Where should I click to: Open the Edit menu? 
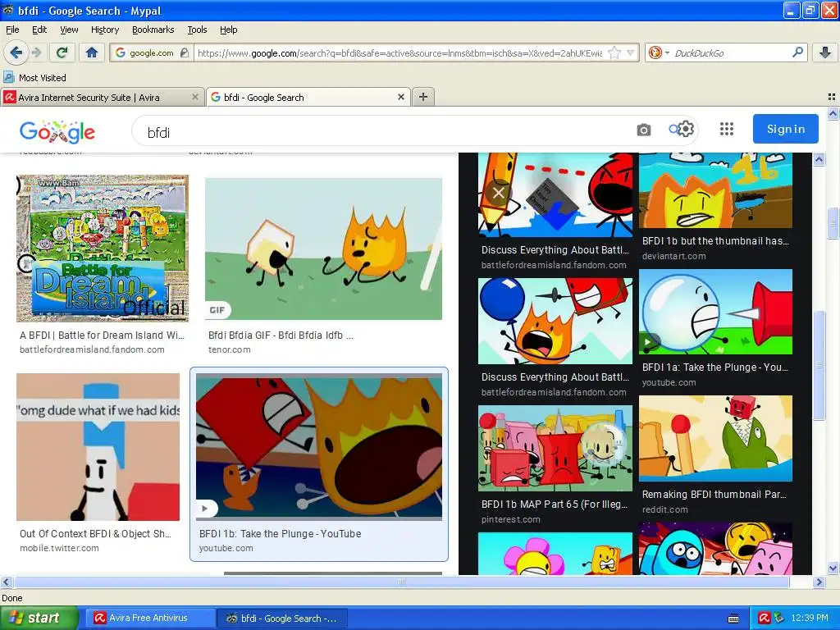[39, 30]
